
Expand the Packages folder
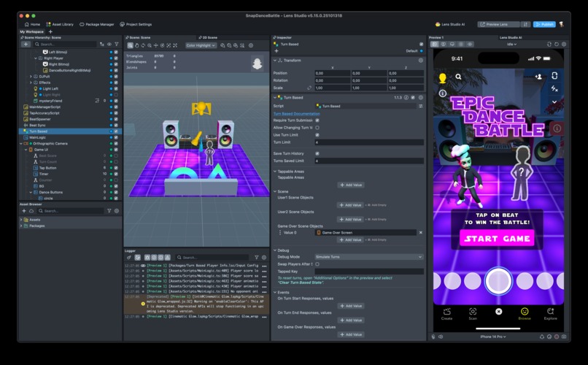coord(21,226)
